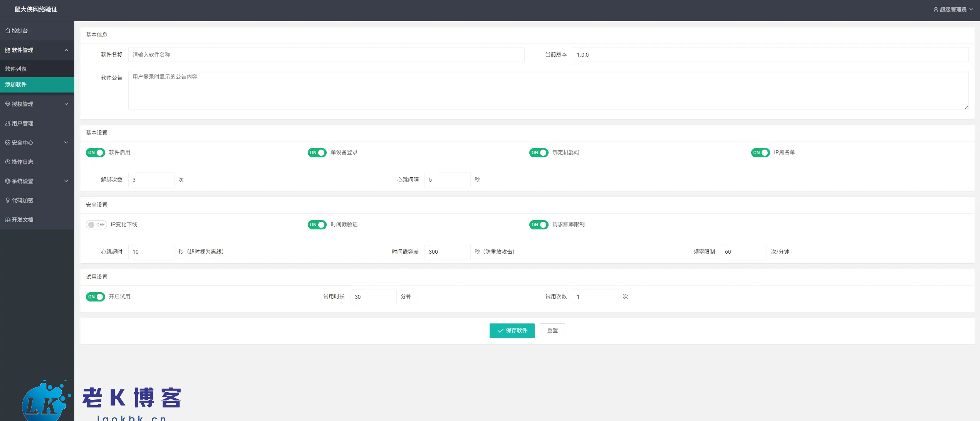The width and height of the screenshot is (980, 421).
Task: Click the 安全中心 shield icon
Action: click(x=7, y=143)
